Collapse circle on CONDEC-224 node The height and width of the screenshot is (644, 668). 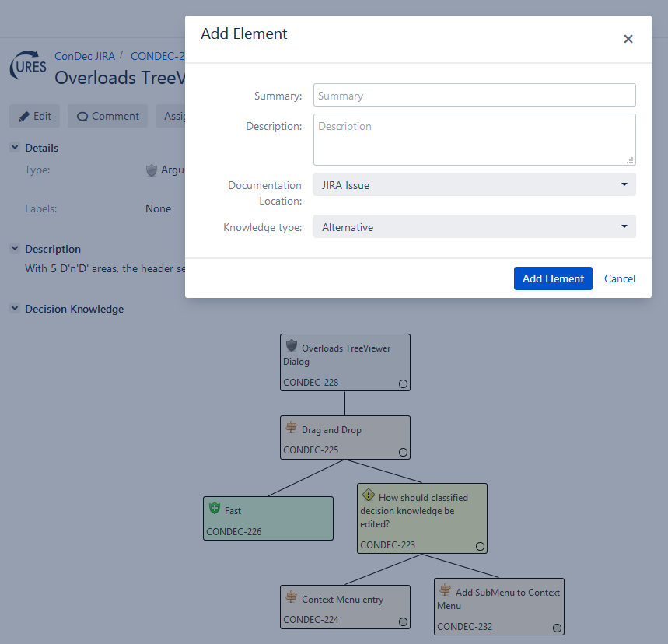(x=403, y=621)
